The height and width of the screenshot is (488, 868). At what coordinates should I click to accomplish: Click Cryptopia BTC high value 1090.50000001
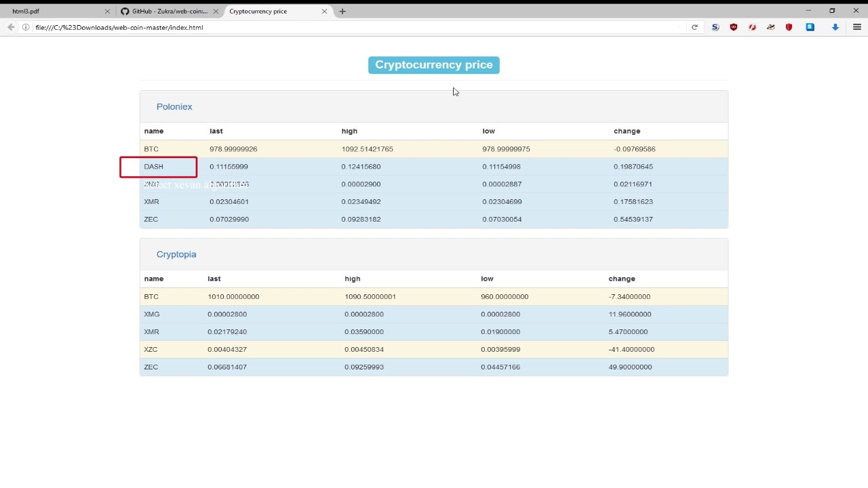370,297
